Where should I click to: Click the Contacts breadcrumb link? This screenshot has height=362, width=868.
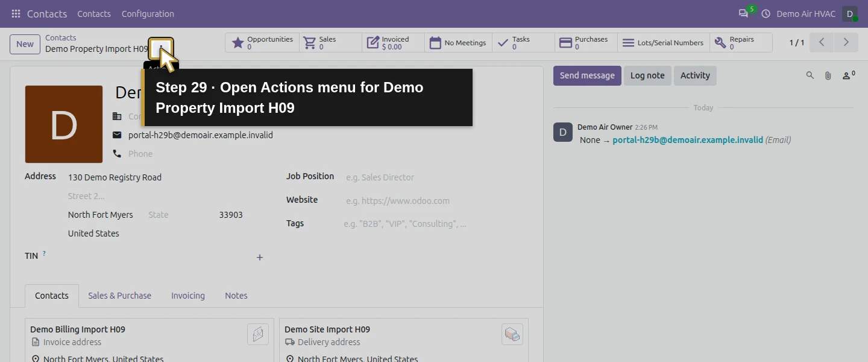point(61,37)
